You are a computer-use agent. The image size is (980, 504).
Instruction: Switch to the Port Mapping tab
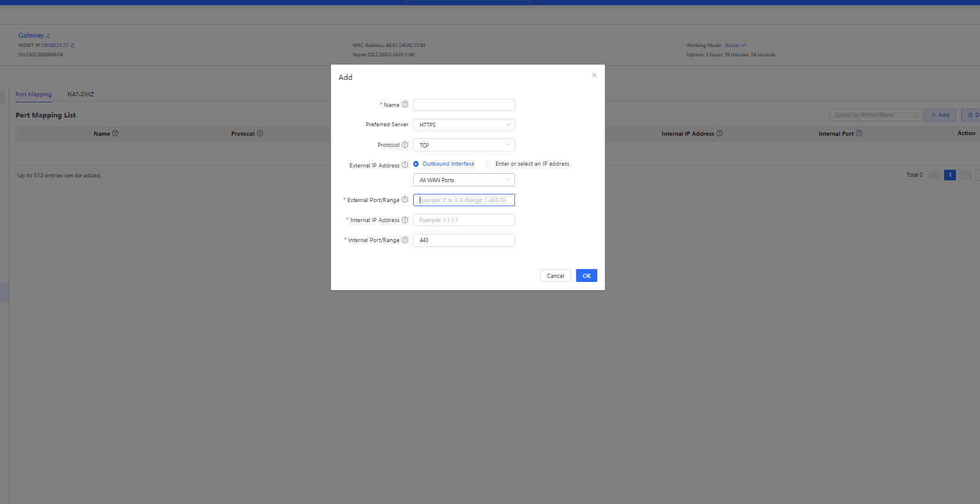tap(34, 95)
